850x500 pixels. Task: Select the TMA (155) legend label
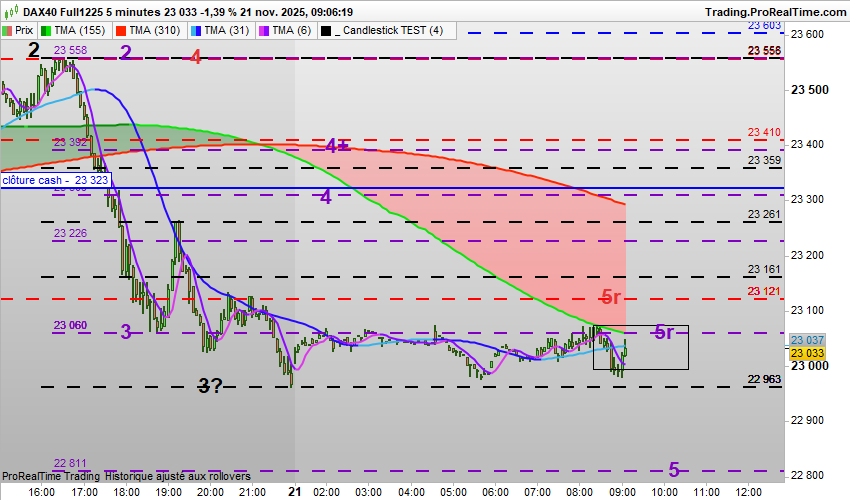pyautogui.click(x=80, y=31)
